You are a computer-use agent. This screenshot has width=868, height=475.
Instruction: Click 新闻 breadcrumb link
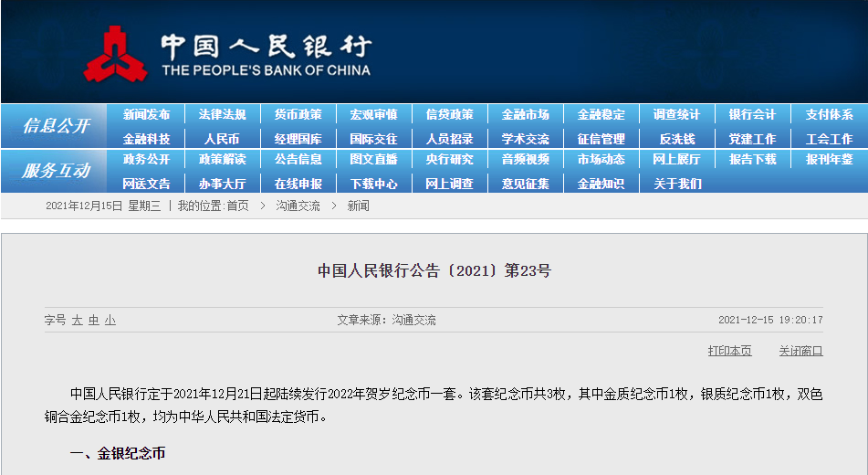[x=358, y=206]
